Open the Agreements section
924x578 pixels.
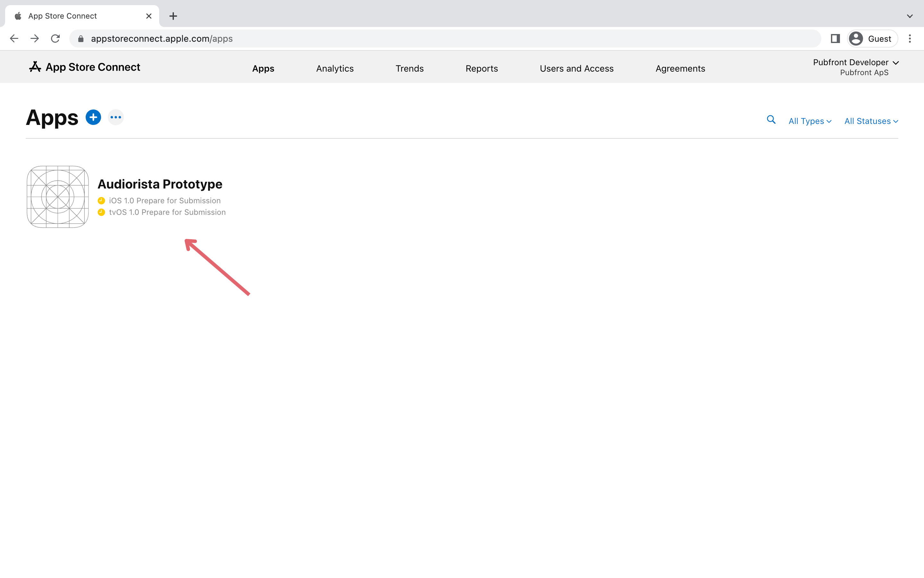tap(680, 68)
